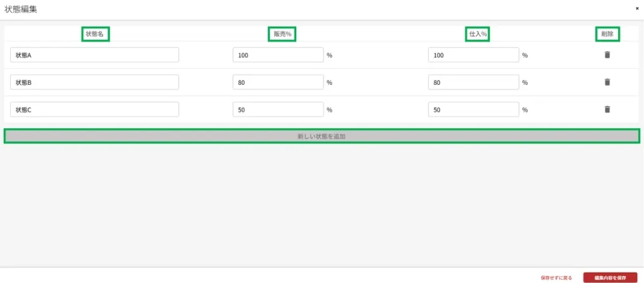The width and height of the screenshot is (644, 283).
Task: Click the trash icon for 状態B
Action: 607,82
